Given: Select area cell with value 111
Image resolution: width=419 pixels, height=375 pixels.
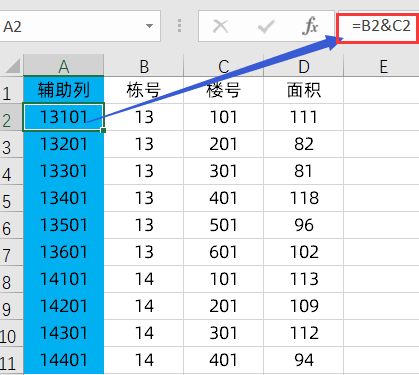Looking at the screenshot, I should tap(304, 117).
